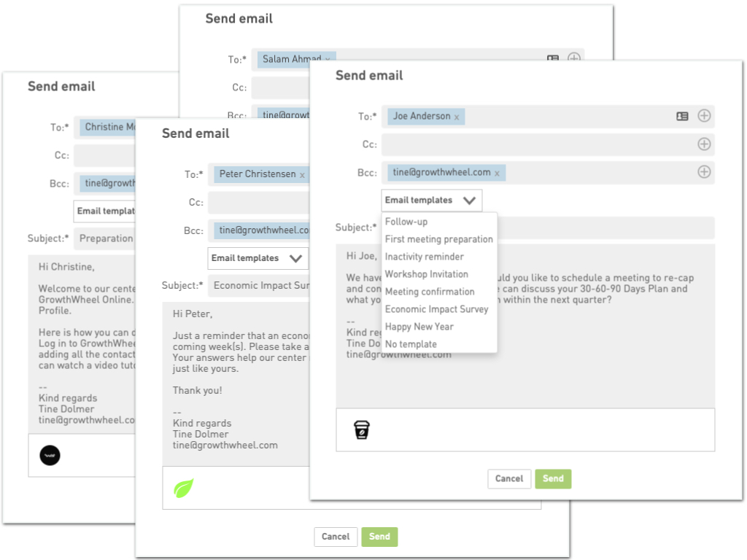Open Email templates dropdown in Christine window

[x=104, y=211]
